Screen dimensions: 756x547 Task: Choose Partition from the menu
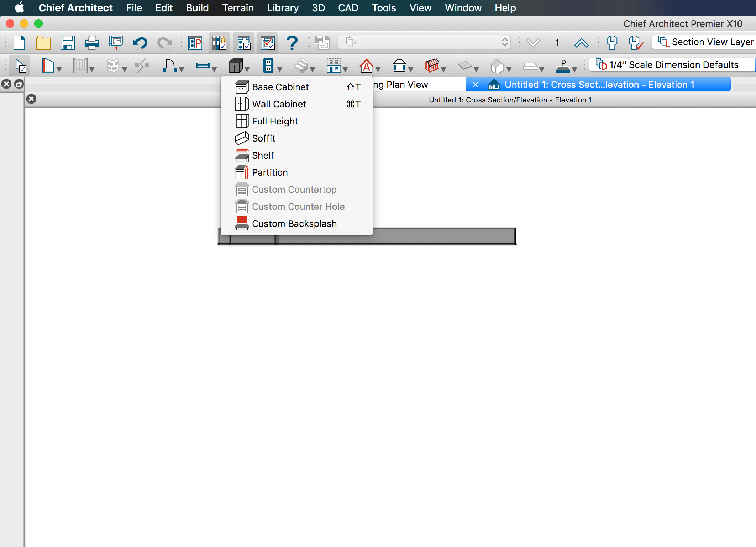pos(297,172)
